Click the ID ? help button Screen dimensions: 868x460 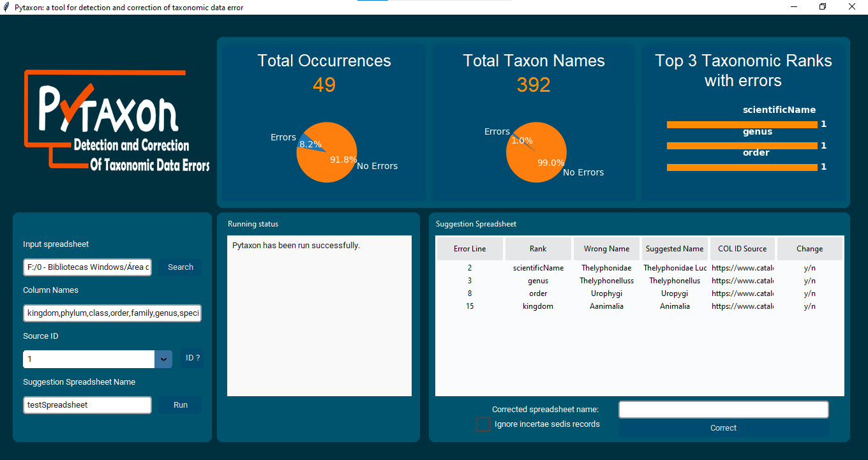coord(192,358)
